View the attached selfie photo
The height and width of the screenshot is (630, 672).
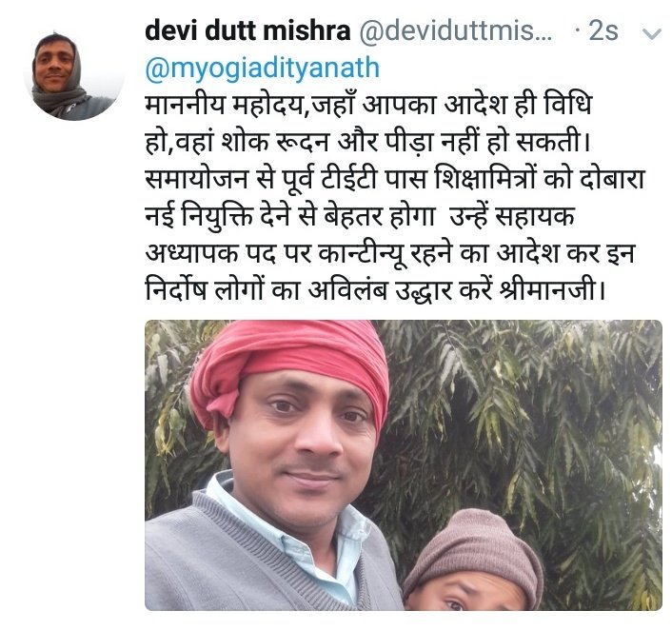click(404, 465)
